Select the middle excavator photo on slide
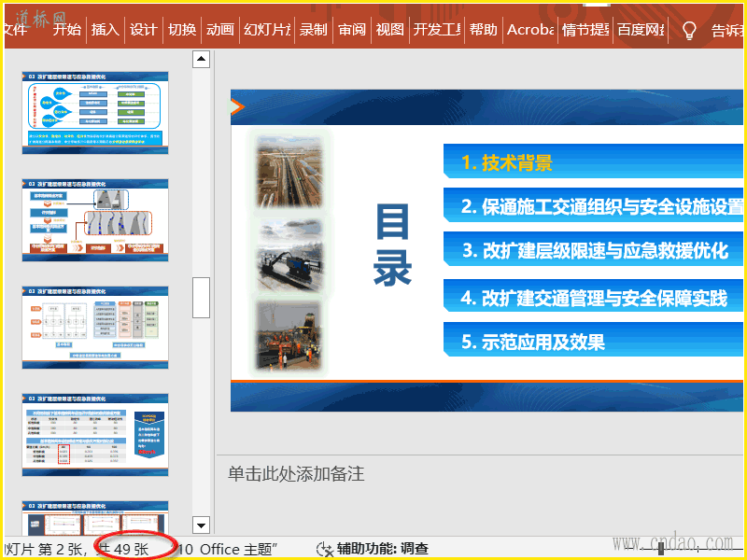The image size is (747, 560). tap(289, 255)
